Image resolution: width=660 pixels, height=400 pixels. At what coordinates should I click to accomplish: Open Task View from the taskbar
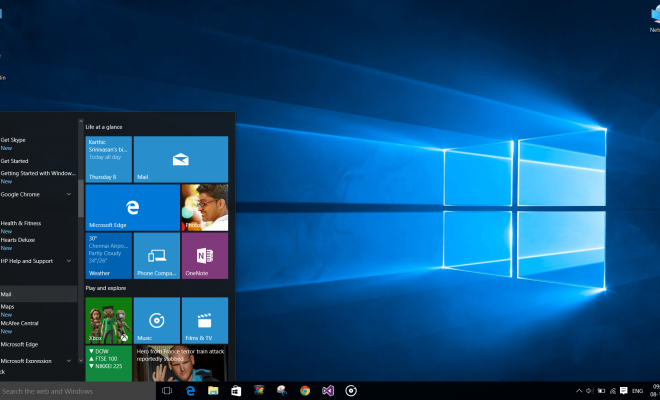pos(167,391)
